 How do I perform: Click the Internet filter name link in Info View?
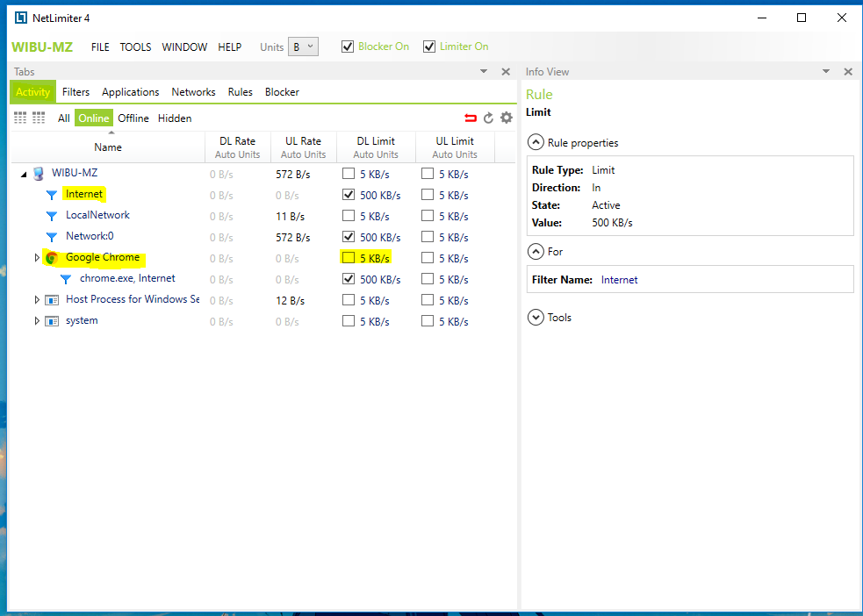click(x=619, y=280)
